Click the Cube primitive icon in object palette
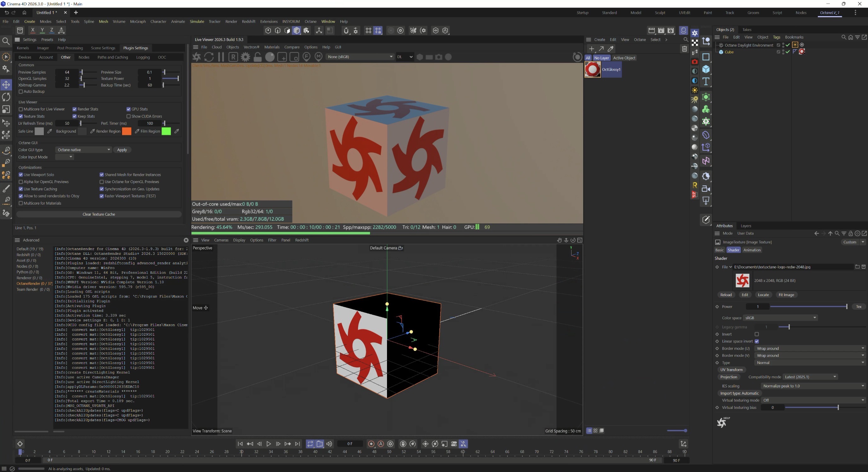The width and height of the screenshot is (868, 472). [x=706, y=69]
